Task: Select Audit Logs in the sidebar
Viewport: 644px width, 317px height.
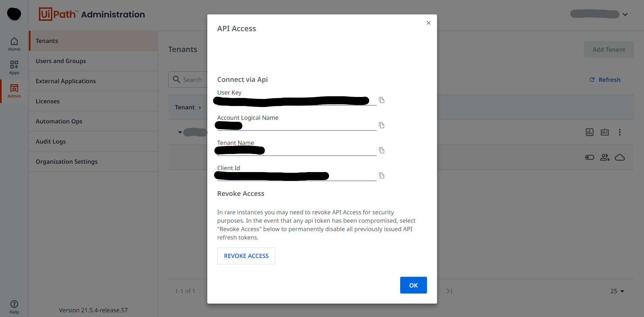Action: [x=51, y=142]
